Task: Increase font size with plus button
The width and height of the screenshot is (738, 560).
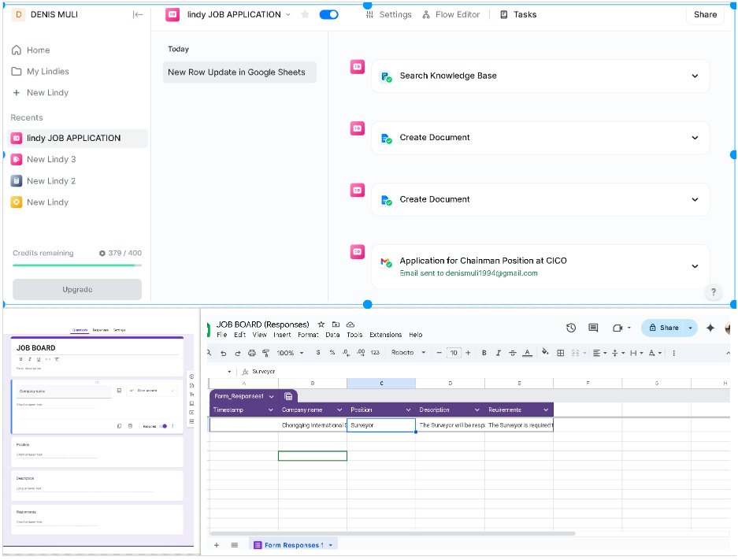Action: point(468,353)
